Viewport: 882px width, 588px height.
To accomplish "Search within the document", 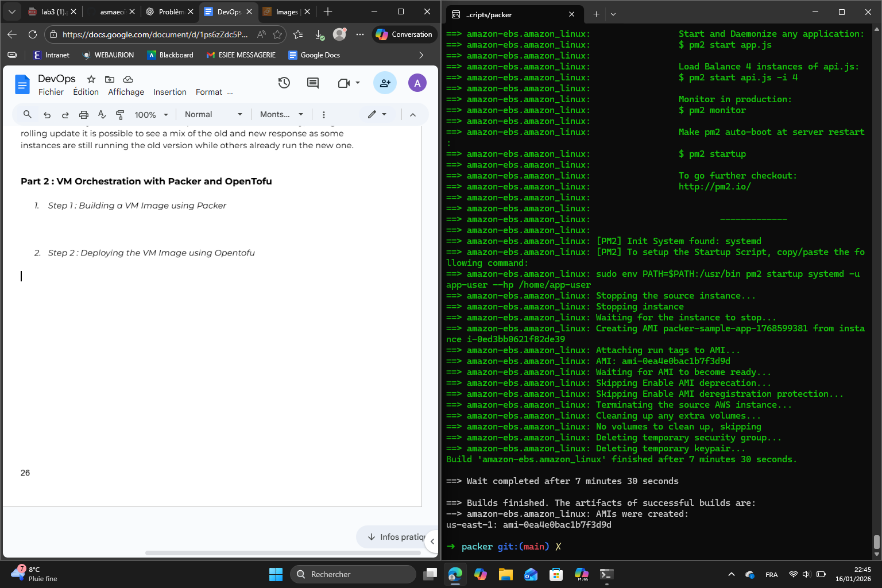I will click(x=27, y=114).
